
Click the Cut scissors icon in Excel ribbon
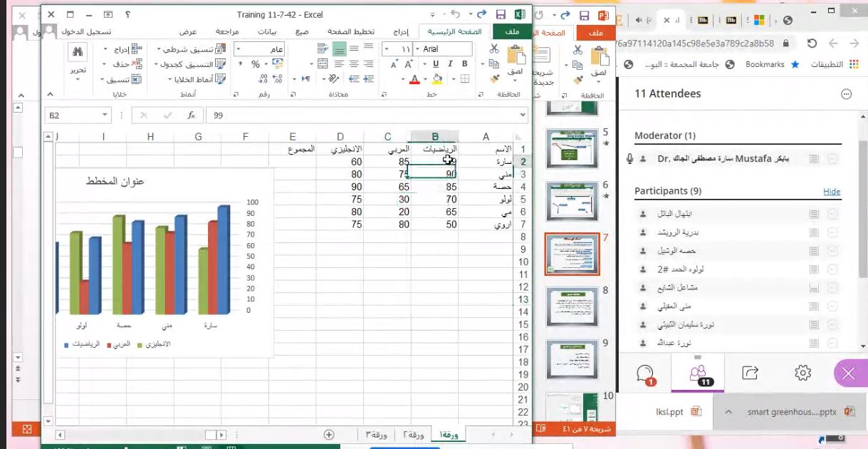coord(494,48)
